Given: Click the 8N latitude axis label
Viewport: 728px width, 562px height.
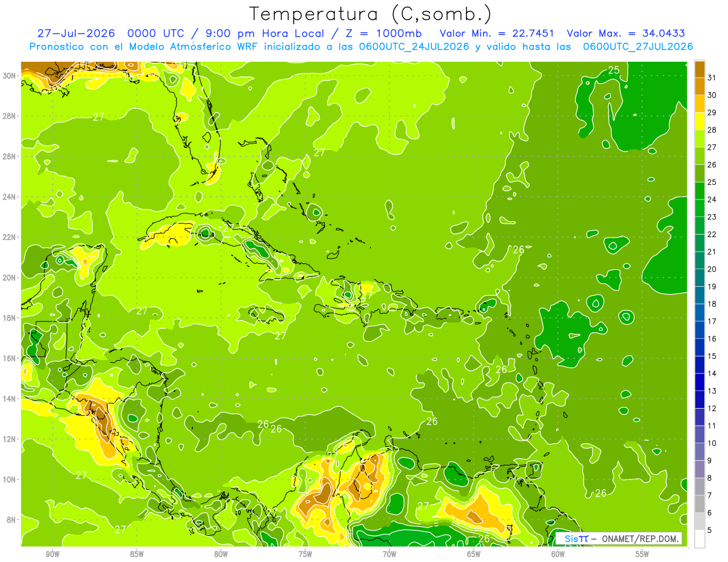Looking at the screenshot, I should tap(12, 520).
